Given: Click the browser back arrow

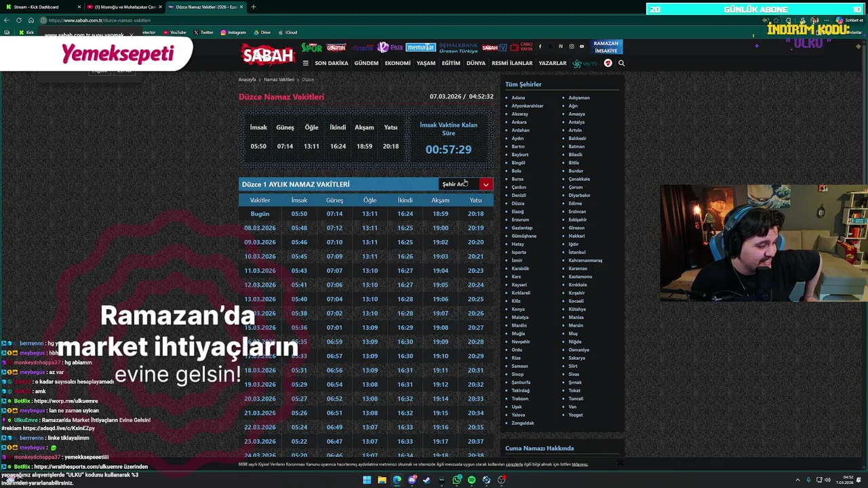Looking at the screenshot, I should tap(7, 20).
